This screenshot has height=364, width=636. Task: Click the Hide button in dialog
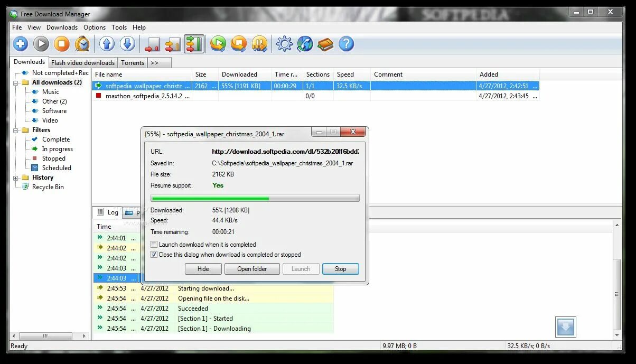click(x=203, y=269)
